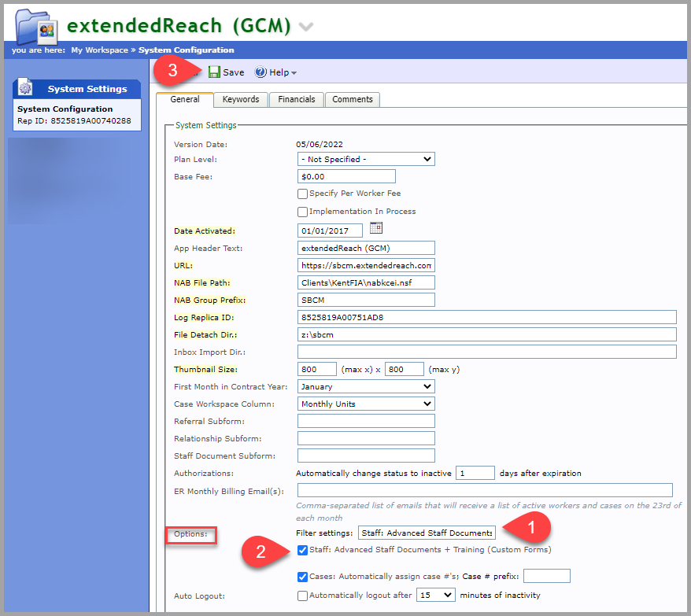691x616 pixels.
Task: Toggle Cases: Automatically assign case #'s checkbox
Action: point(302,577)
